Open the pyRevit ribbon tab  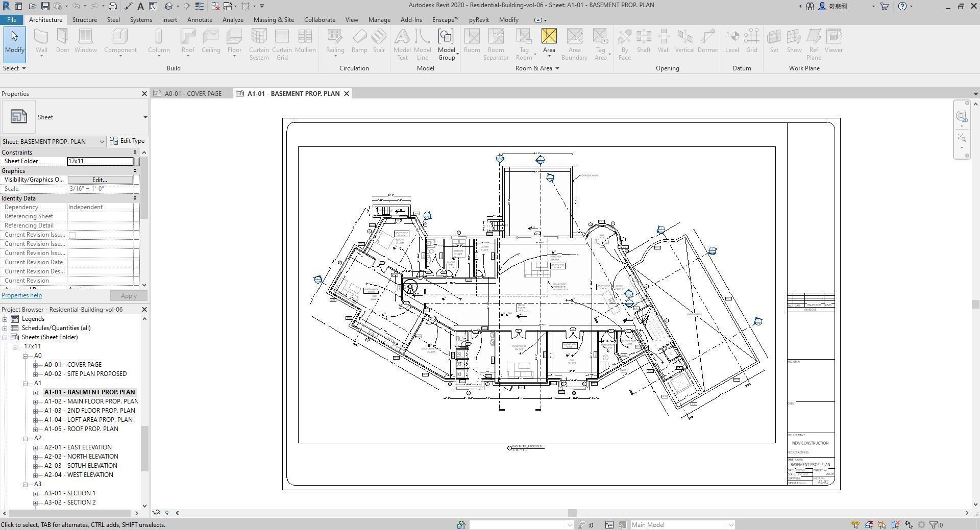pyautogui.click(x=479, y=20)
